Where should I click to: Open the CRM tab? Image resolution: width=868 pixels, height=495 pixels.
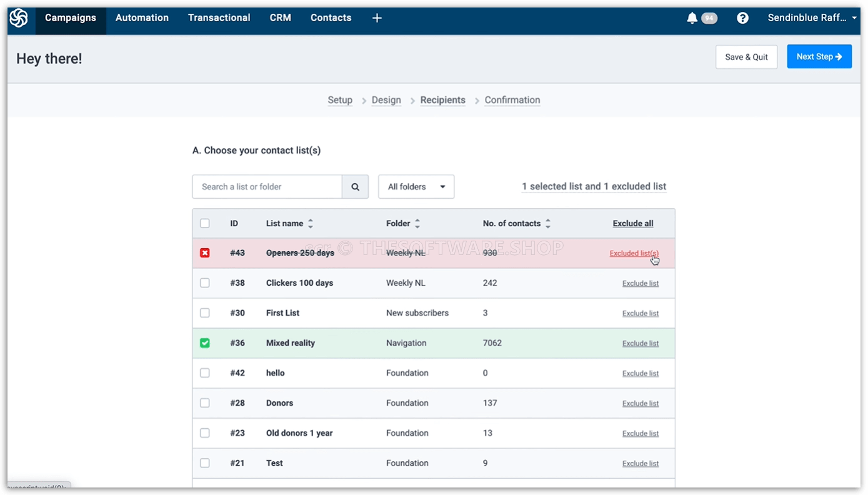[x=280, y=18]
